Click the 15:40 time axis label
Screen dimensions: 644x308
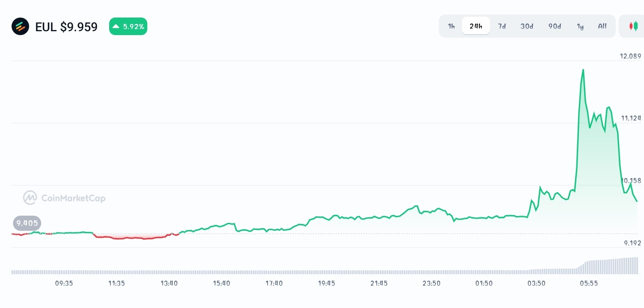click(221, 283)
